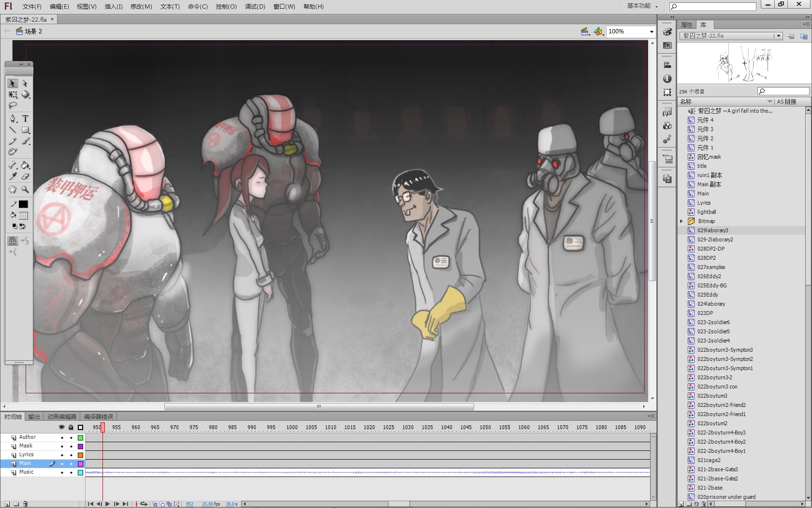The height and width of the screenshot is (508, 812).
Task: Select the Bone tool
Action: (x=13, y=165)
